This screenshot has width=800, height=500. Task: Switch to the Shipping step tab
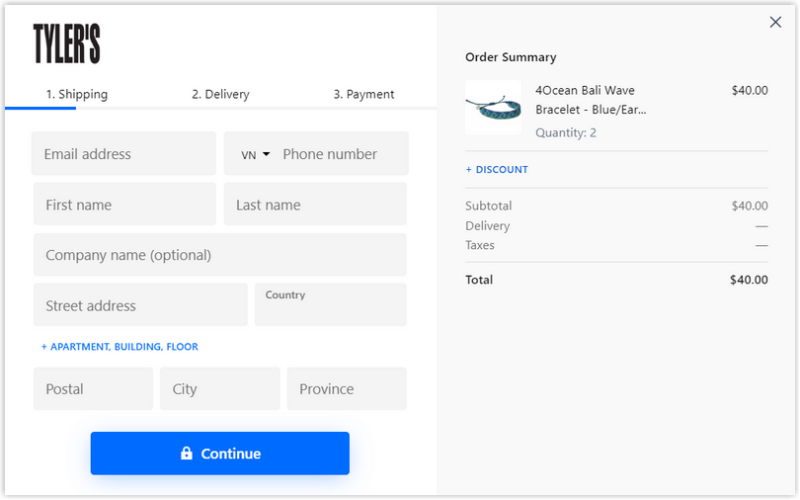76,94
